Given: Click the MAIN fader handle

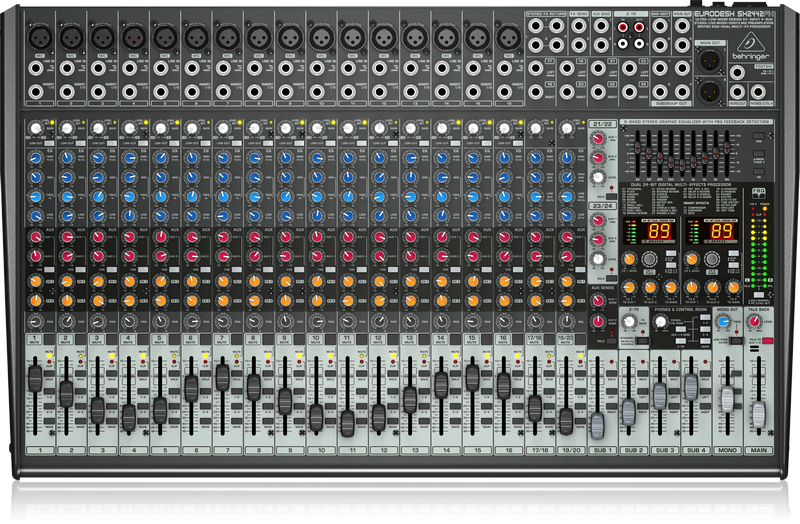Looking at the screenshot, I should 758,412.
